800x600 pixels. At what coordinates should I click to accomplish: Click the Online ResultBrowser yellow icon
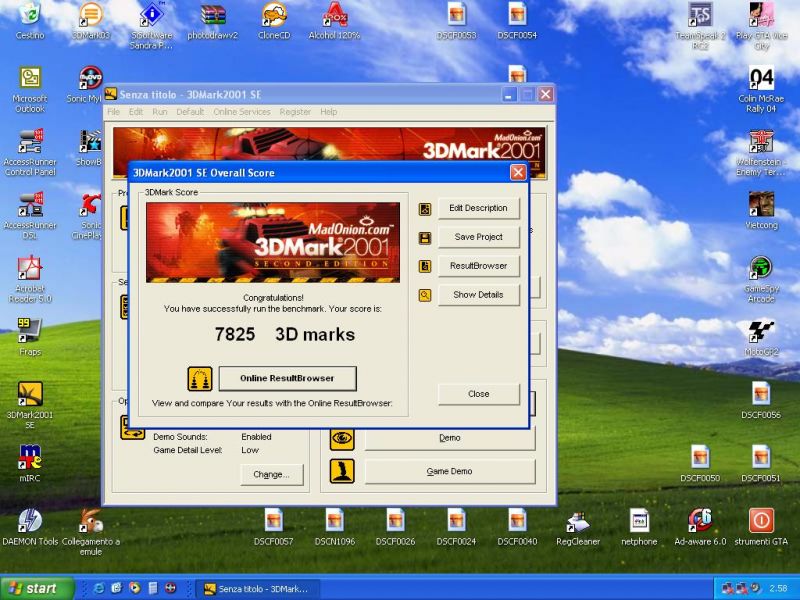[200, 379]
